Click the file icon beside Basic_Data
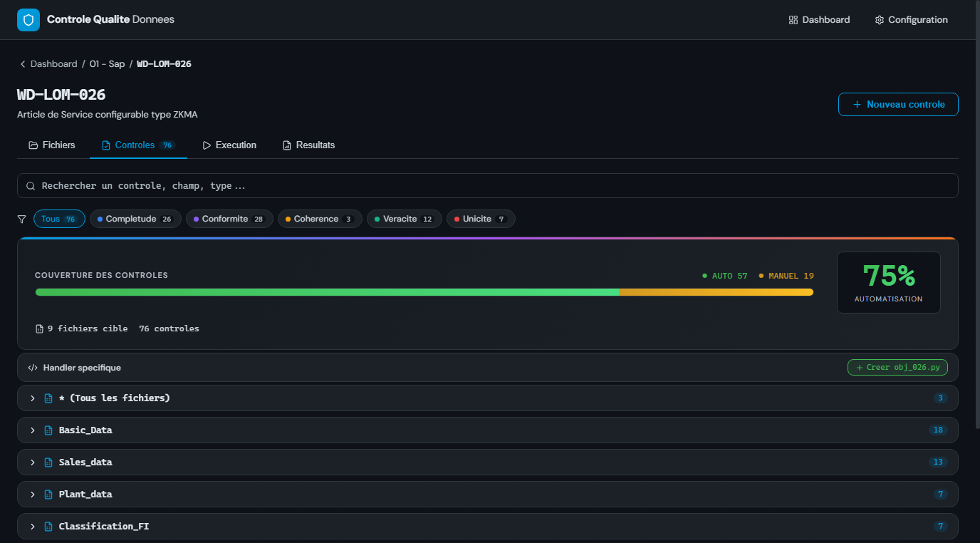Image resolution: width=980 pixels, height=543 pixels. pyautogui.click(x=48, y=430)
